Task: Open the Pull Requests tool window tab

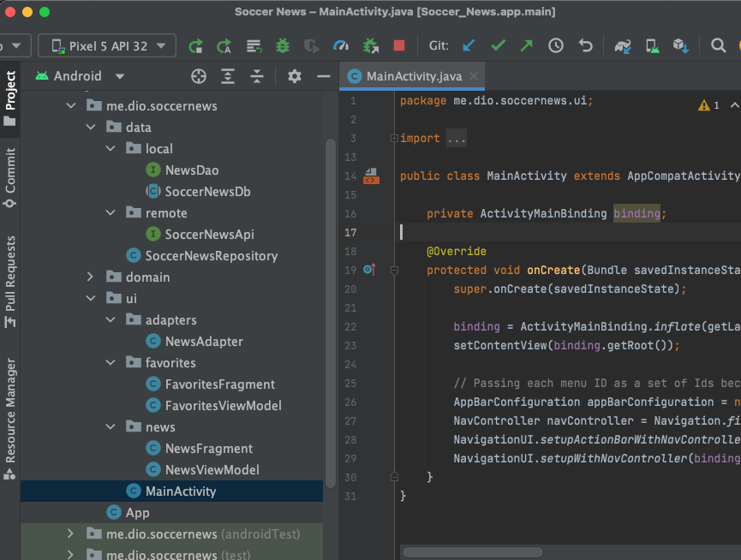Action: [x=10, y=282]
